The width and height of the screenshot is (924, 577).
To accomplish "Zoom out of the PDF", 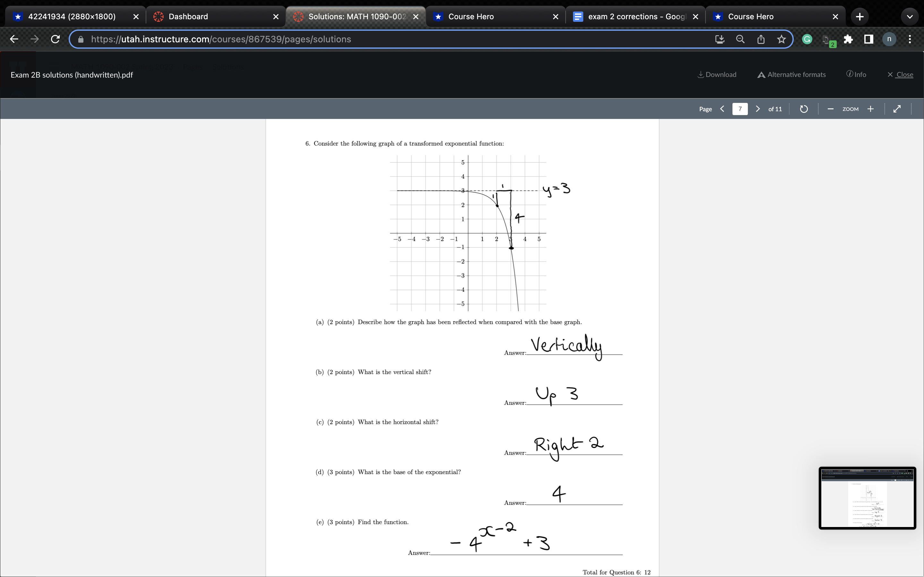I will [x=830, y=109].
